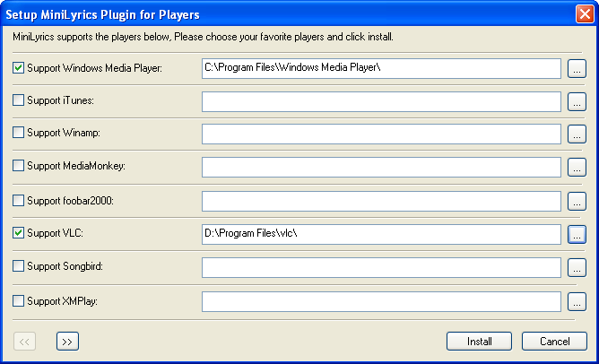Tick the Support Winamp checkbox

(18, 133)
